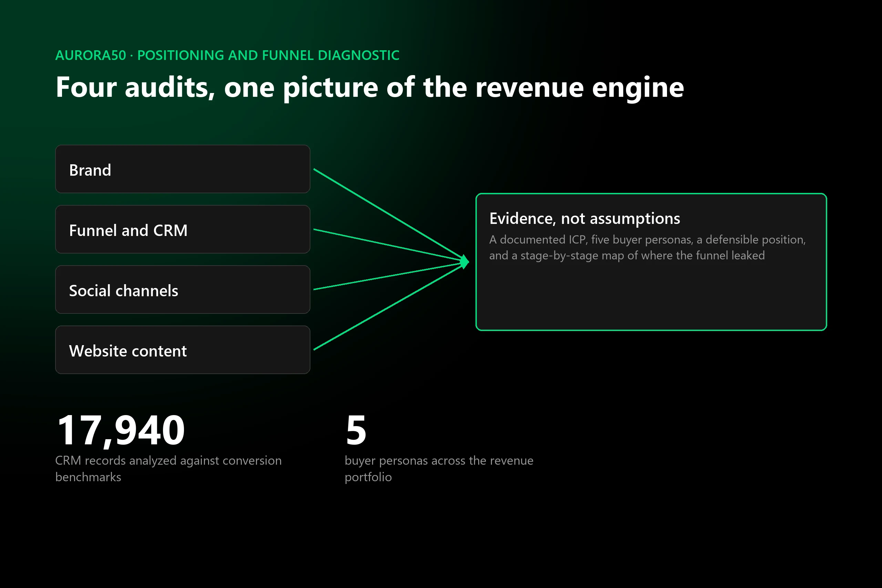882x588 pixels.
Task: Click the Website content box
Action: pos(183,350)
